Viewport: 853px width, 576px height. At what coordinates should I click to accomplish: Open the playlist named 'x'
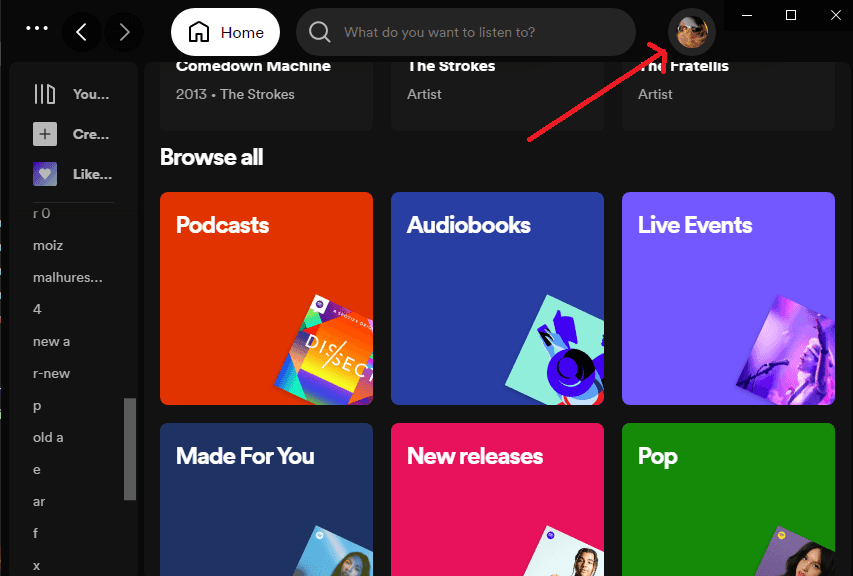point(36,566)
